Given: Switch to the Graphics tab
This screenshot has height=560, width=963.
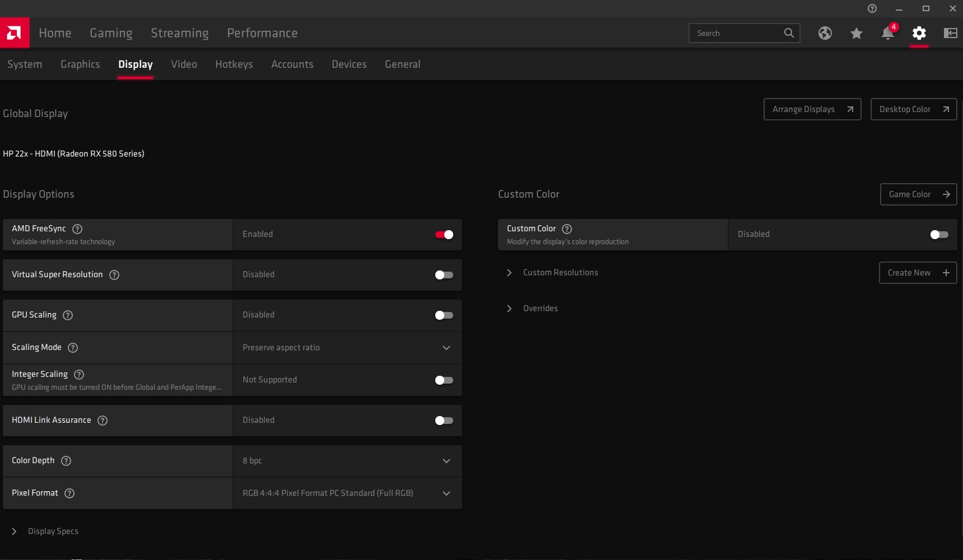Looking at the screenshot, I should [80, 64].
